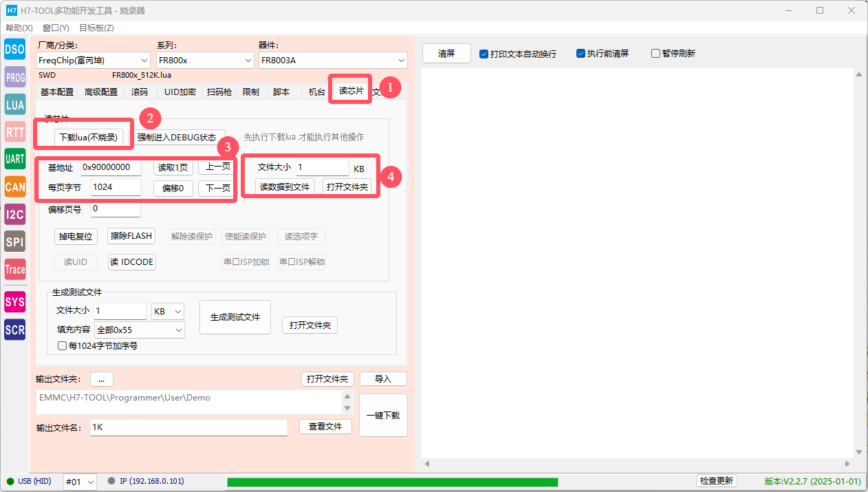Click the 清屏 button
868x492 pixels.
point(446,53)
